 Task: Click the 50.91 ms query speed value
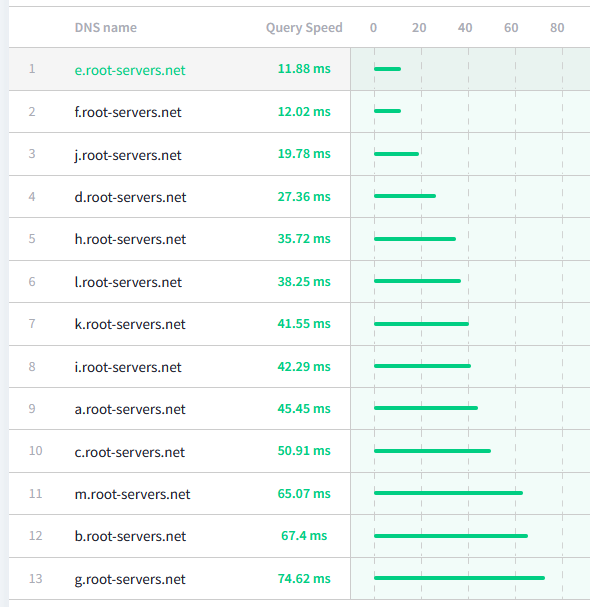coord(304,451)
